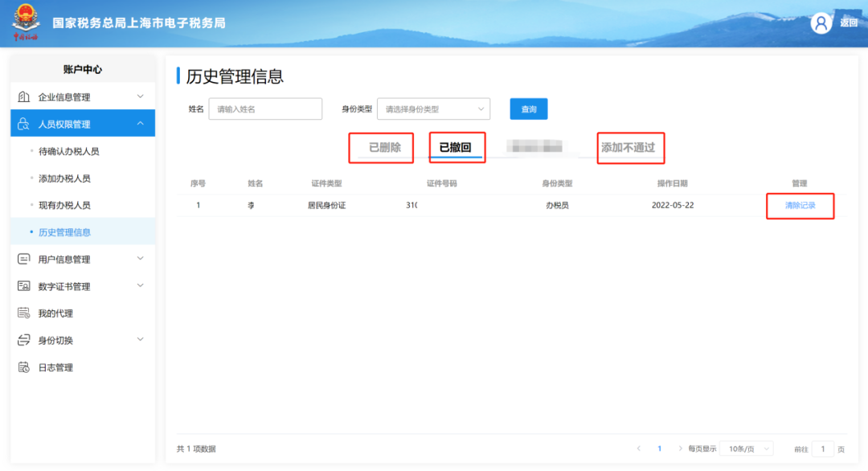Select 历史管理信息 submenu

pyautogui.click(x=83, y=232)
